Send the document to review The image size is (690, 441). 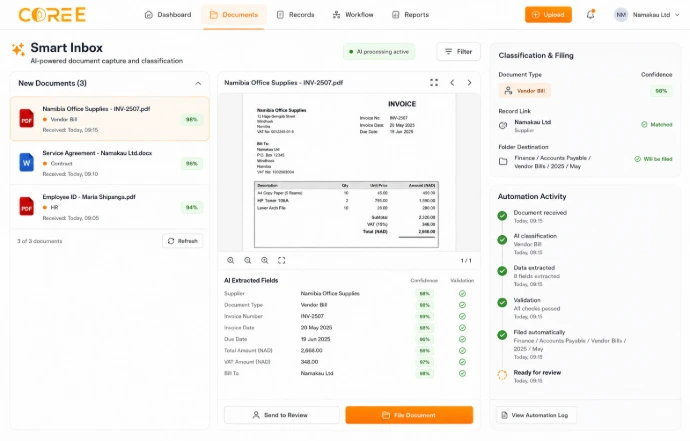[x=282, y=415]
